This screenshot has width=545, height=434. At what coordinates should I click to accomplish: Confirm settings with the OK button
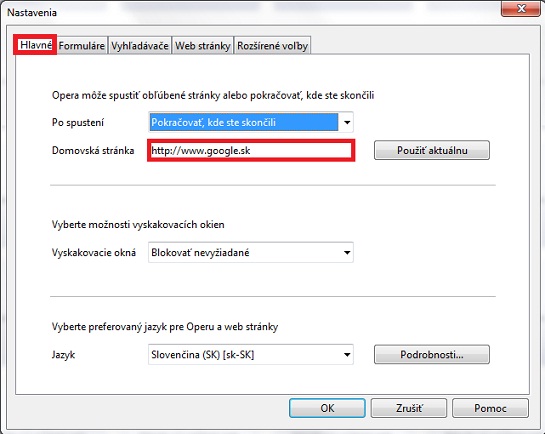327,408
